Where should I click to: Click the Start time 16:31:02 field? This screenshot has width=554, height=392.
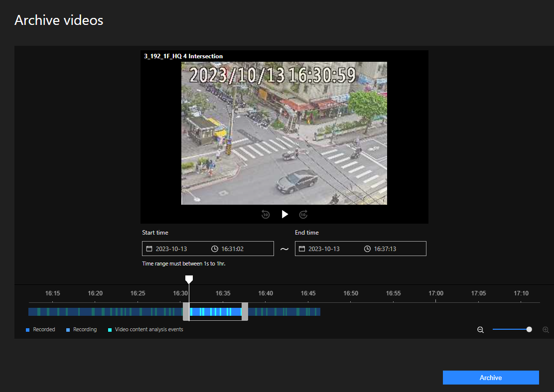[232, 249]
